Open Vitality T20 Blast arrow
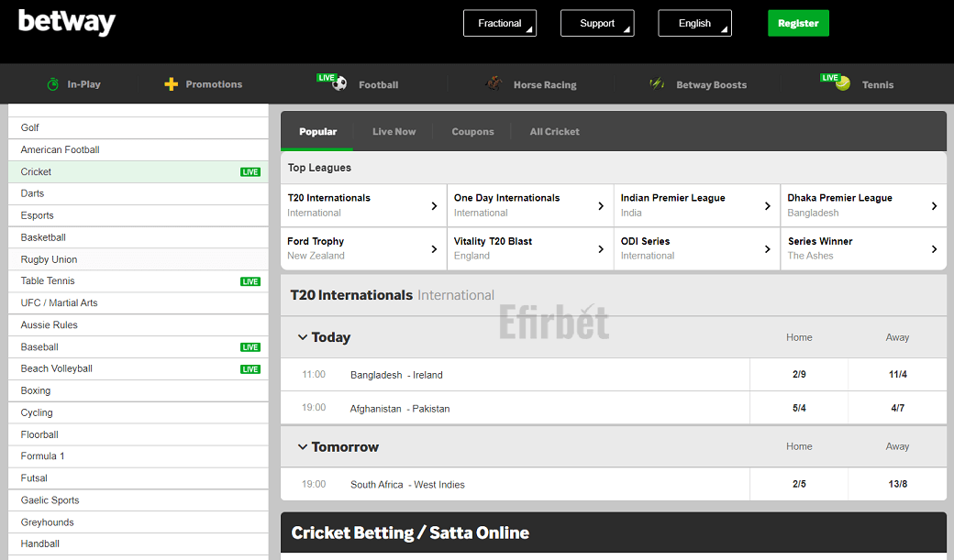 601,249
